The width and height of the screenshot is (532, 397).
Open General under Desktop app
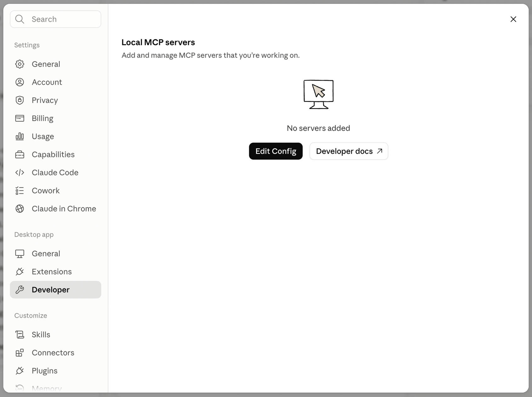(55, 254)
